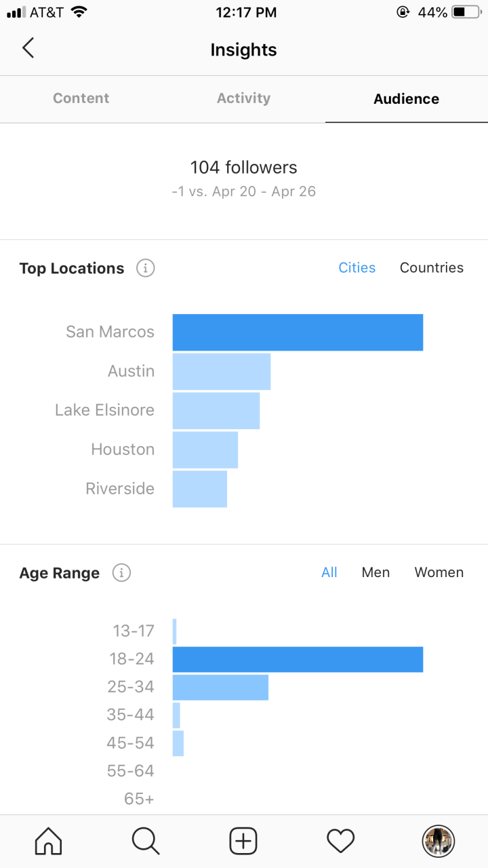Go to the Home feed icon
488x868 pixels.
point(48,842)
